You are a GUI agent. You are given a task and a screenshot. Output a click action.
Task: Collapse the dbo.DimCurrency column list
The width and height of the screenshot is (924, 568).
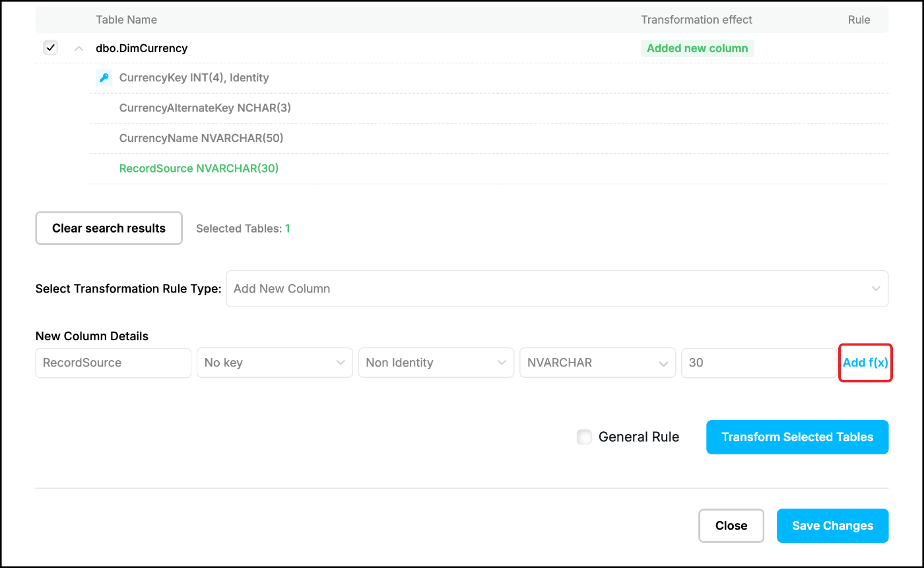pyautogui.click(x=79, y=48)
